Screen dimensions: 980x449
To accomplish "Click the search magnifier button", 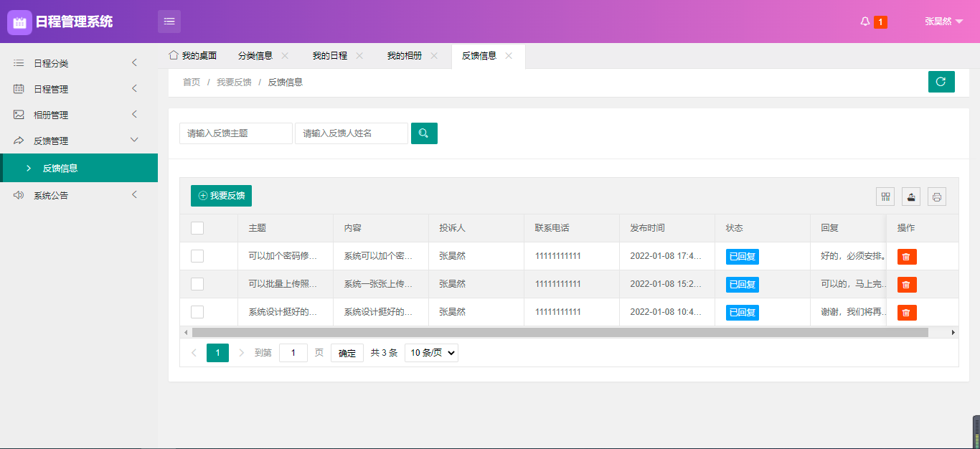I will (424, 133).
